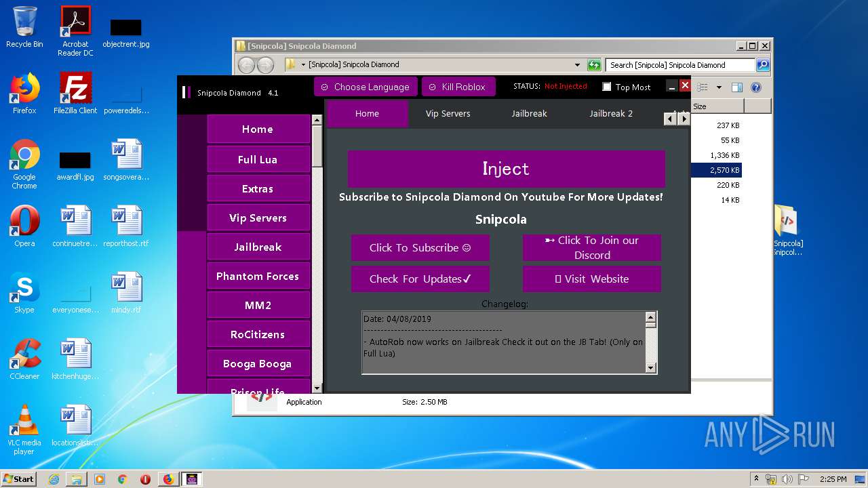The height and width of the screenshot is (488, 868).
Task: Select sidebar Vip Servers button
Action: tap(258, 218)
